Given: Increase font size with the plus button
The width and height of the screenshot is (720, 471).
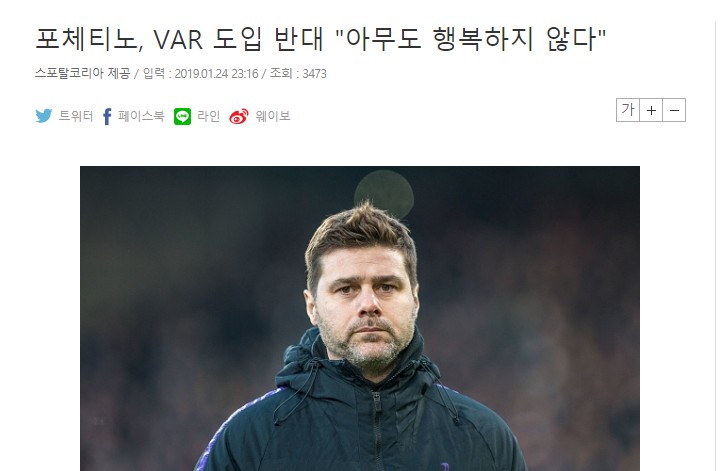Looking at the screenshot, I should point(651,110).
